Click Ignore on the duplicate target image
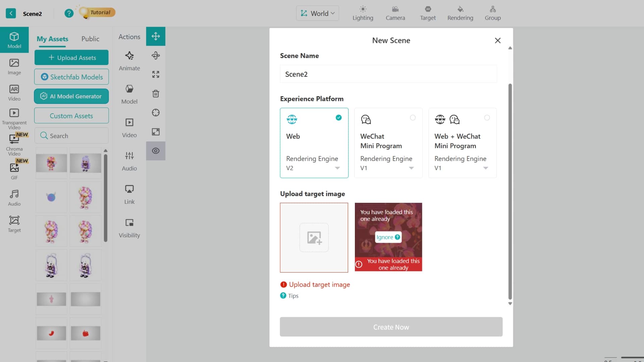This screenshot has width=644, height=362. pyautogui.click(x=388, y=237)
